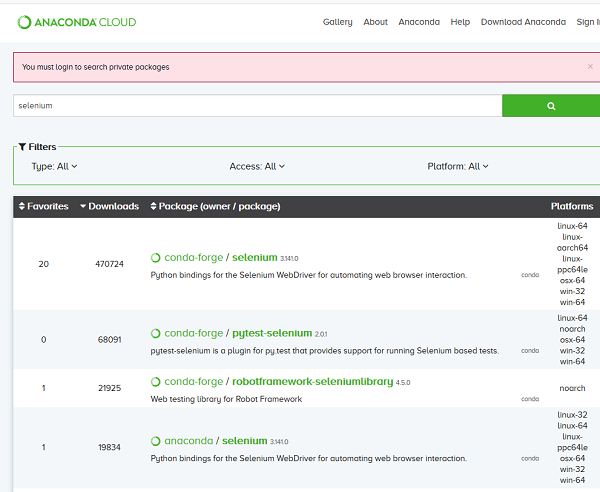Click download count 470724
This screenshot has height=492, width=600.
(109, 264)
